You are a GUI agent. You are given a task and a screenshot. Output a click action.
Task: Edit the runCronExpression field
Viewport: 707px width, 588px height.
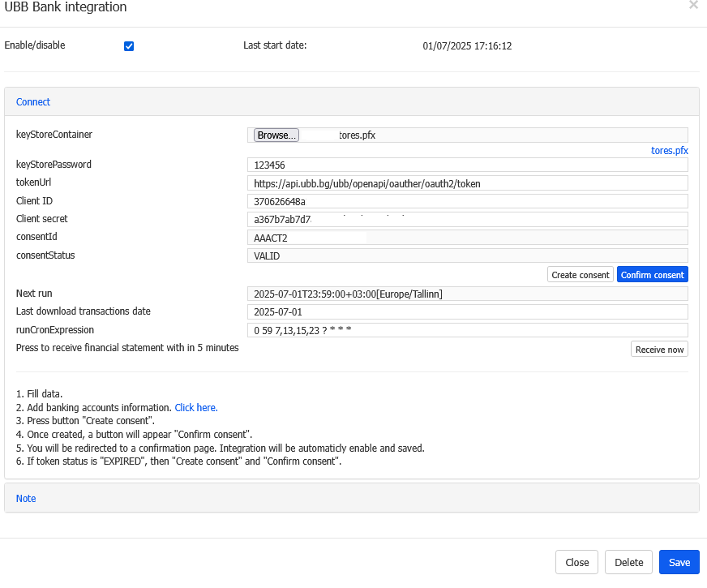[x=468, y=330]
